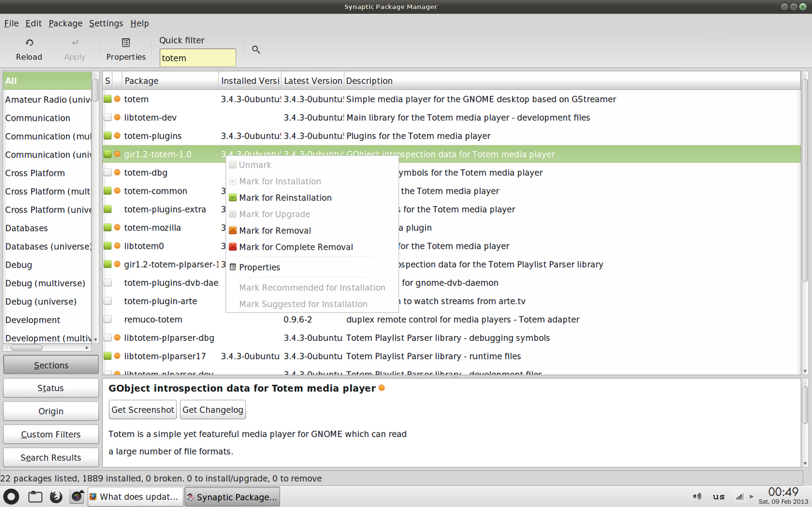Open the Package menu
Screen dimensions: 812x507
coord(66,23)
